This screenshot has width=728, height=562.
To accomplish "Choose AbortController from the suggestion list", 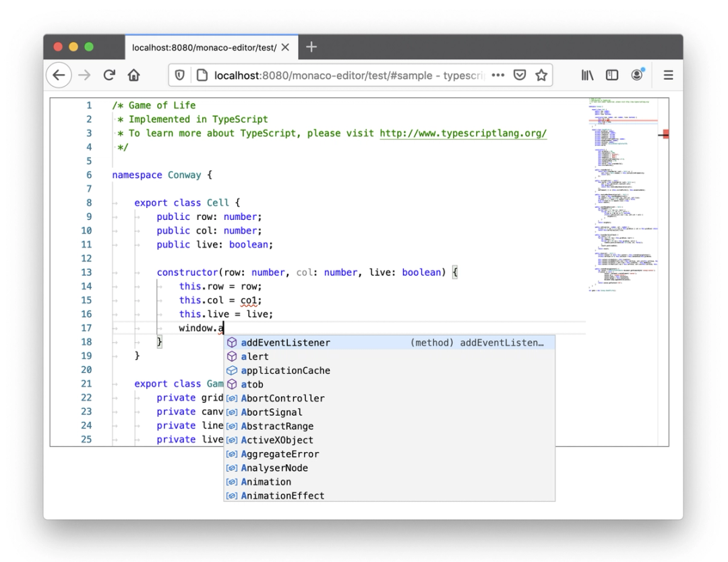I will coord(282,398).
